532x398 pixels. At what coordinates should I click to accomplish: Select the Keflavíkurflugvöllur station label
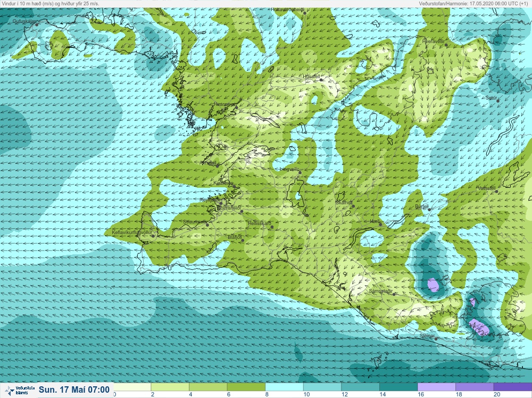click(x=132, y=233)
